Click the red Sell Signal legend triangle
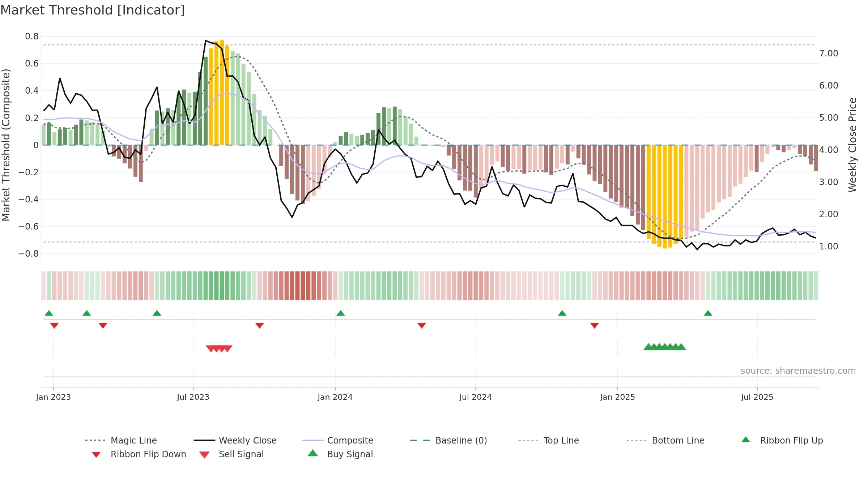The width and height of the screenshot is (868, 488). [204, 455]
